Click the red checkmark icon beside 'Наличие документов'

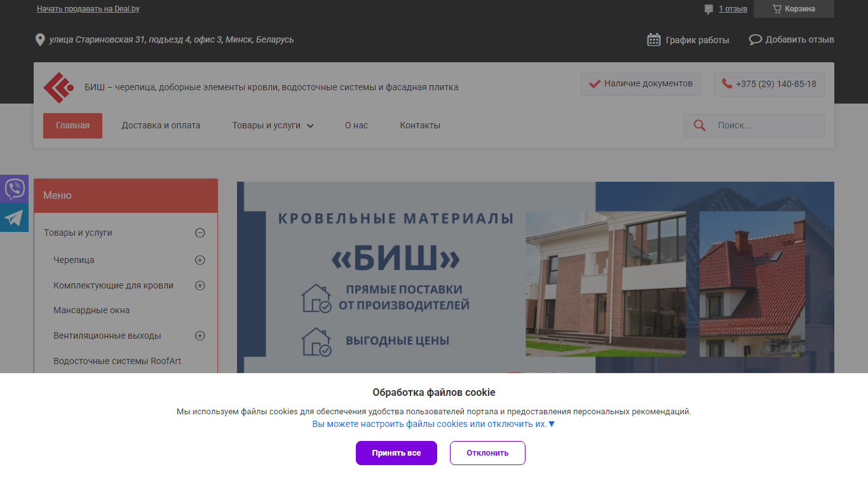point(595,84)
